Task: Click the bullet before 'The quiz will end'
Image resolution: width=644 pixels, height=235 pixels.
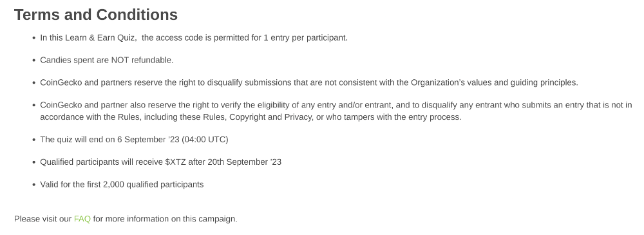Action: point(33,140)
